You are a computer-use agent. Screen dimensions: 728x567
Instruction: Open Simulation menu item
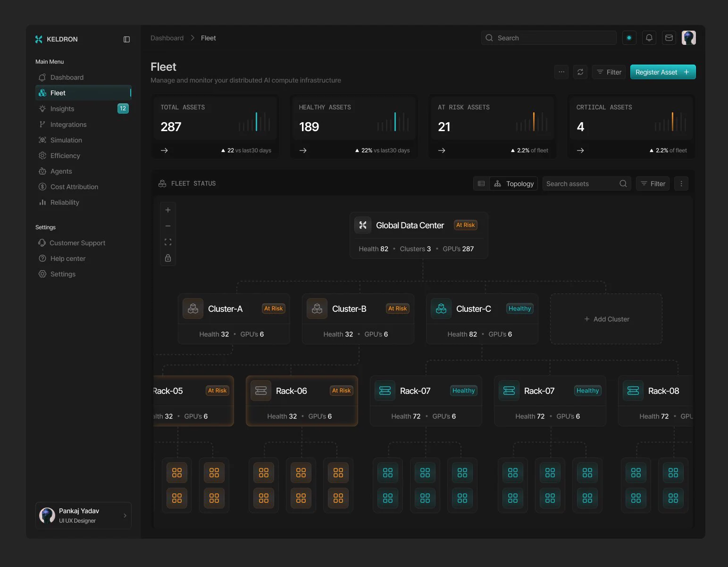[83, 140]
